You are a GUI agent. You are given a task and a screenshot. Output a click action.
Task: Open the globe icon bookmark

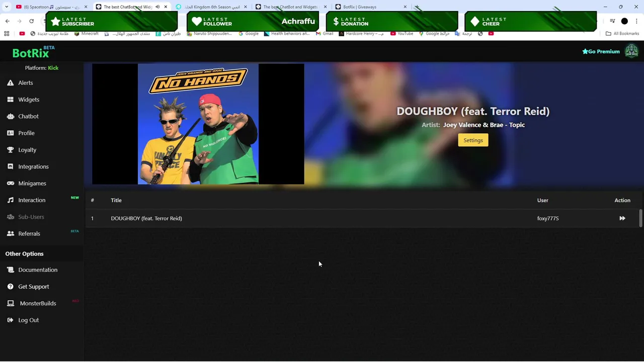pyautogui.click(x=480, y=34)
